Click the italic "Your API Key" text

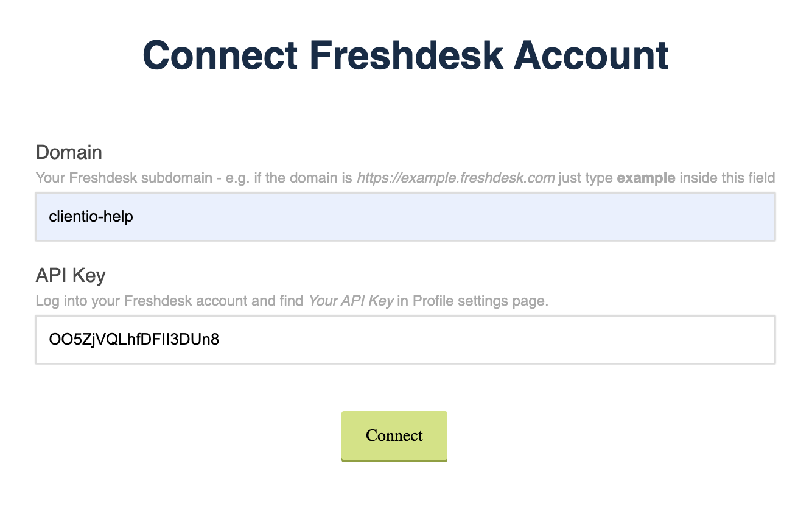(x=351, y=301)
